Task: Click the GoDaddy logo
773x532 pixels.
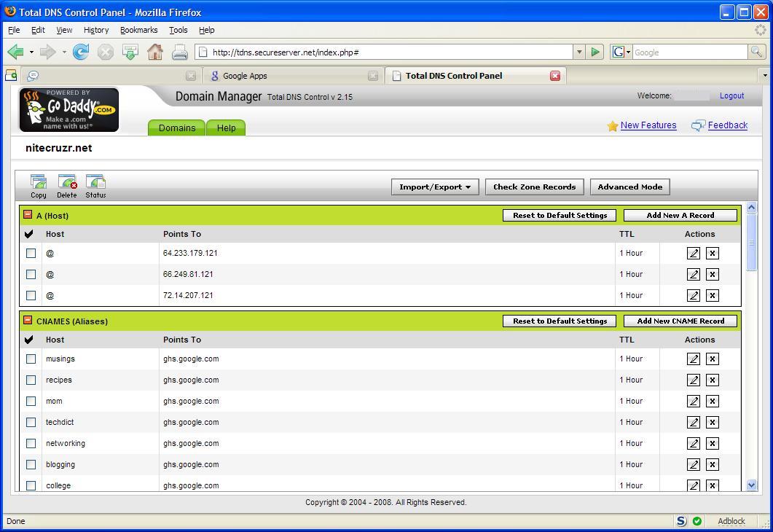Action: (69, 109)
